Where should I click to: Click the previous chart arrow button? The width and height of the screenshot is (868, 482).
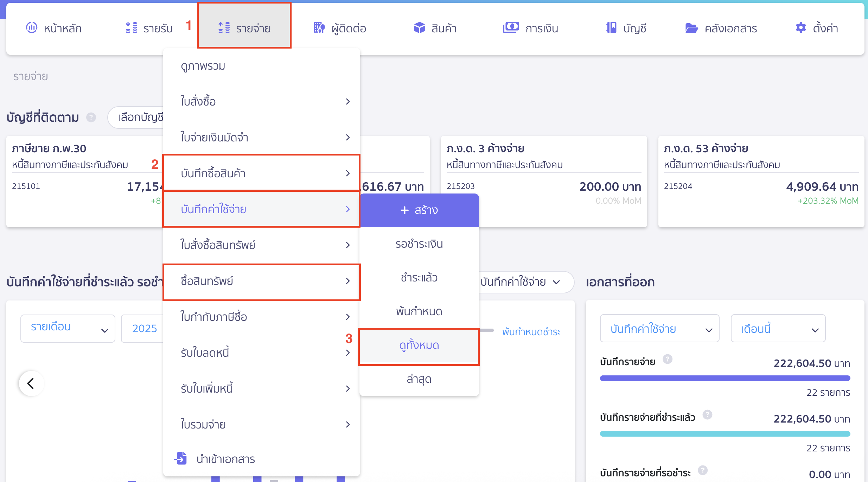point(31,383)
